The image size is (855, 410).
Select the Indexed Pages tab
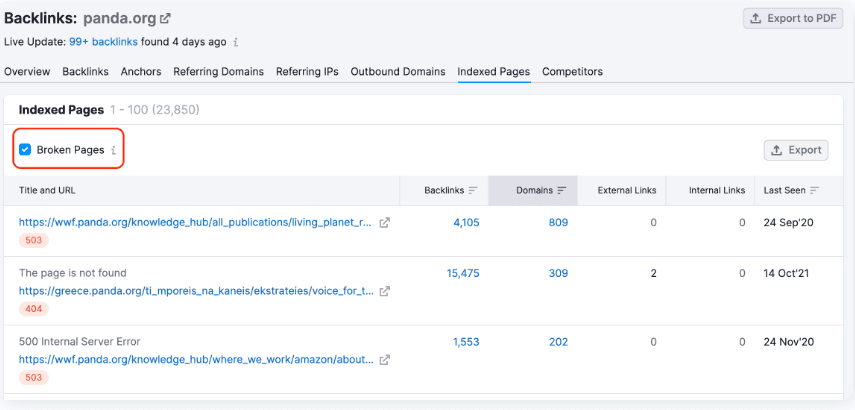click(494, 71)
